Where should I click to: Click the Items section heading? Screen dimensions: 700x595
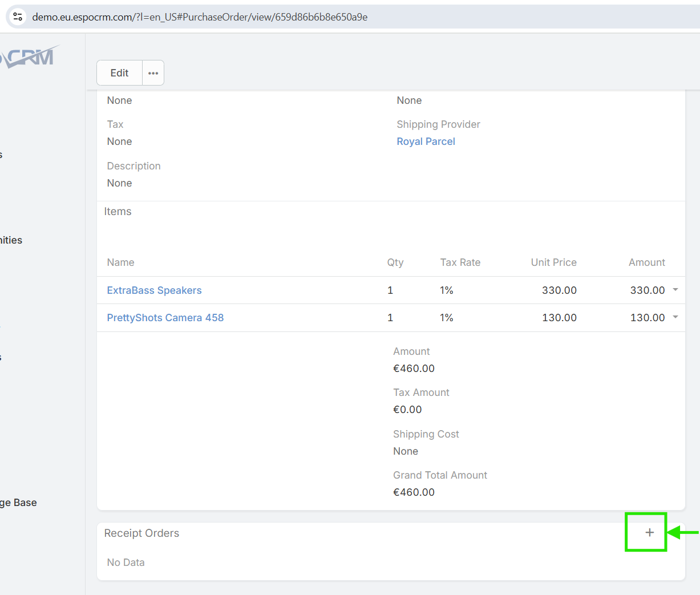118,212
